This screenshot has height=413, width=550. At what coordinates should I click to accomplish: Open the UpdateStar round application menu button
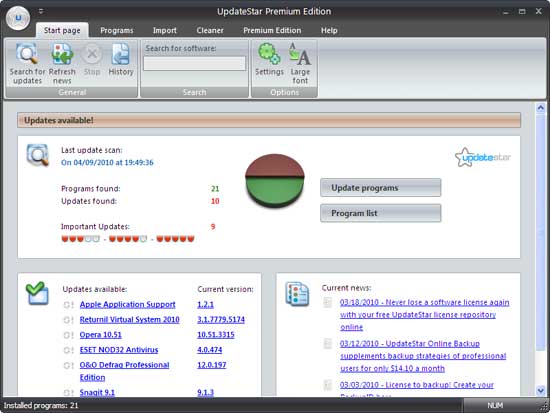click(x=18, y=18)
